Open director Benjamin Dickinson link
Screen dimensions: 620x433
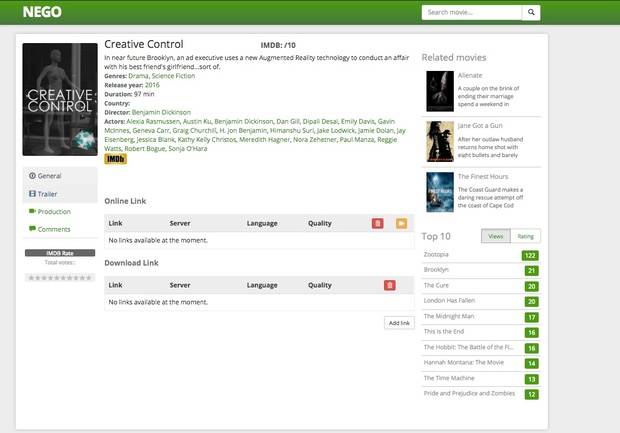[161, 112]
